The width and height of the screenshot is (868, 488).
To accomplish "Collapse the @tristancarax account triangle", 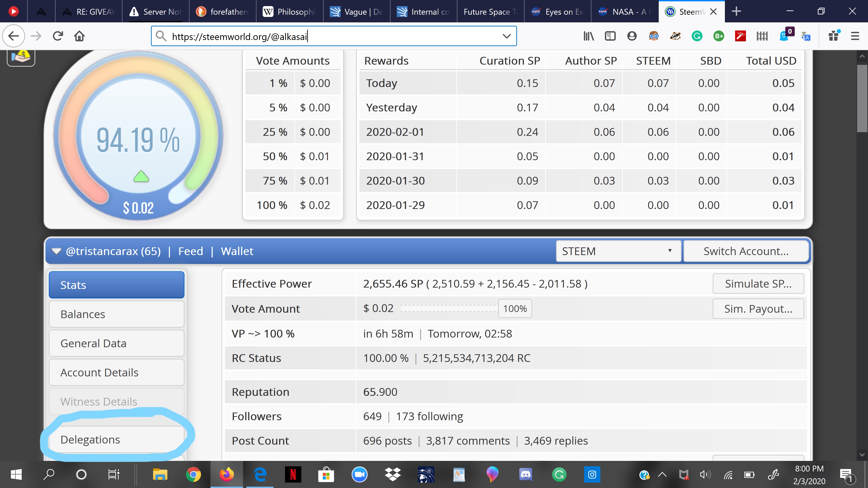I will pyautogui.click(x=56, y=251).
